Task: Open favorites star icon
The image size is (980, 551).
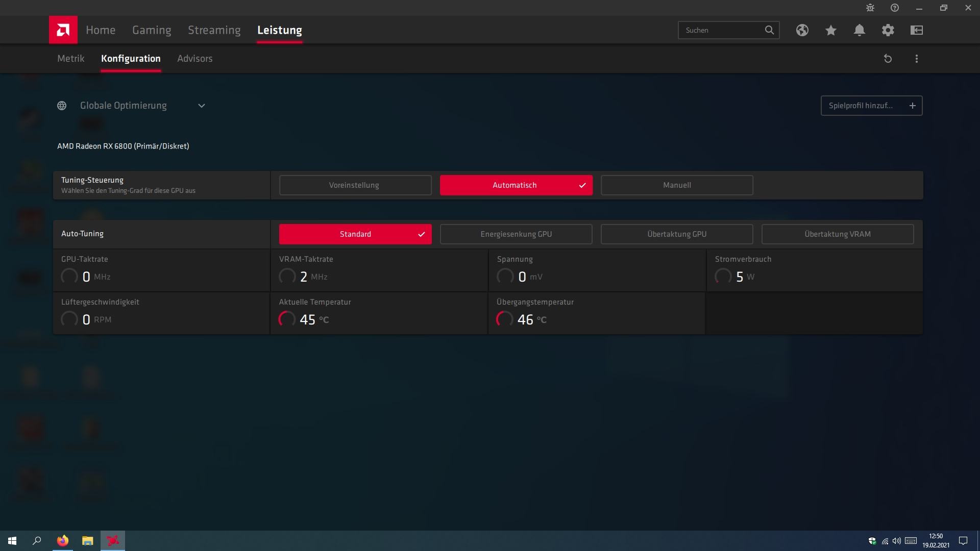Action: click(x=831, y=30)
